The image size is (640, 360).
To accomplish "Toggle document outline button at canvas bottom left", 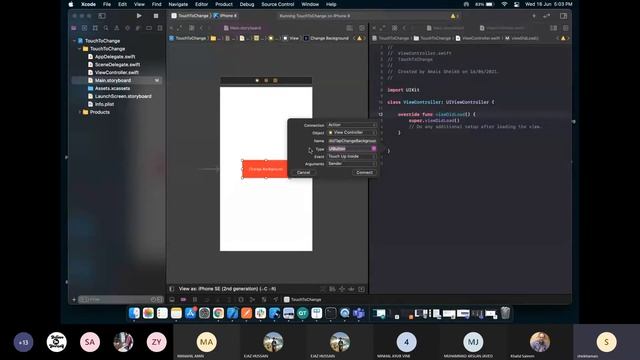I will click(x=172, y=289).
